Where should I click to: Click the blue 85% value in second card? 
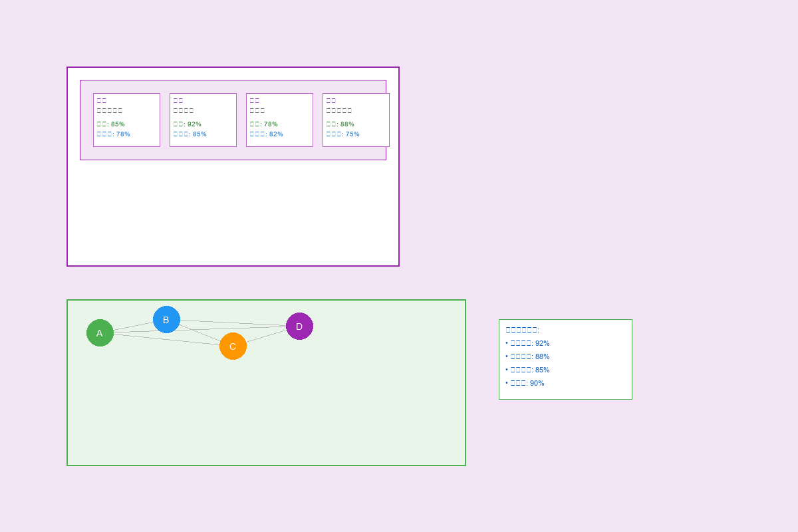click(x=190, y=134)
